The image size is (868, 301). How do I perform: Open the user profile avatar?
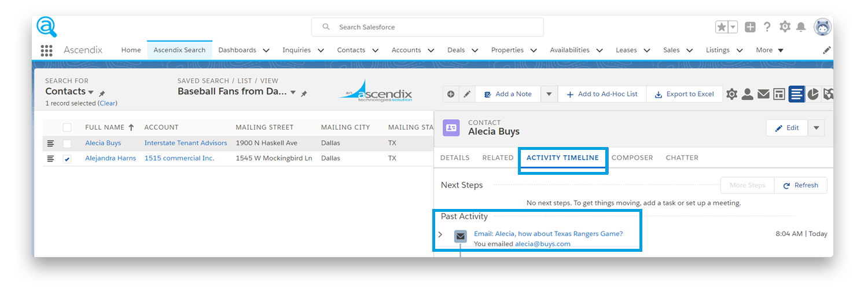point(823,27)
